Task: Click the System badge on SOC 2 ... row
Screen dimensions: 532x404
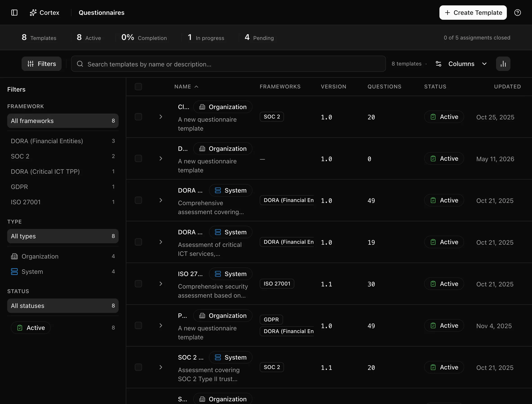Action: pyautogui.click(x=231, y=357)
